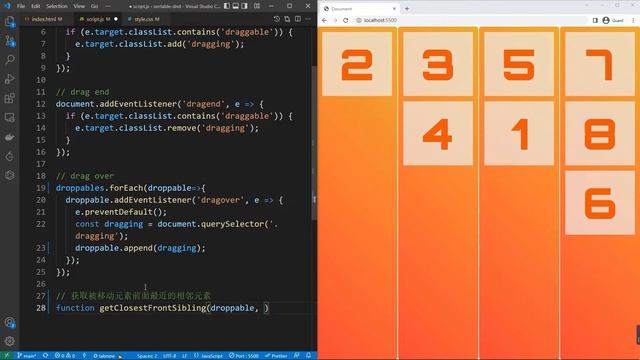Image resolution: width=640 pixels, height=360 pixels.
Task: Open notifications with the bell icon
Action: [x=309, y=356]
